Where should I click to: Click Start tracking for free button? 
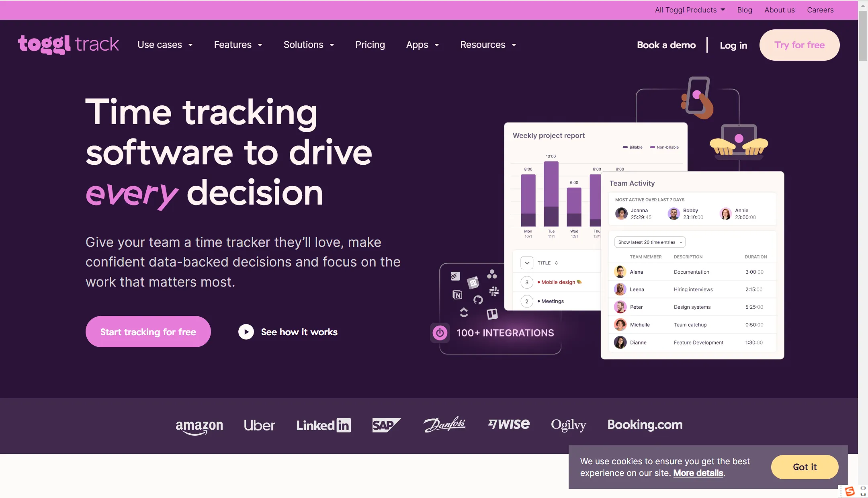[148, 332]
